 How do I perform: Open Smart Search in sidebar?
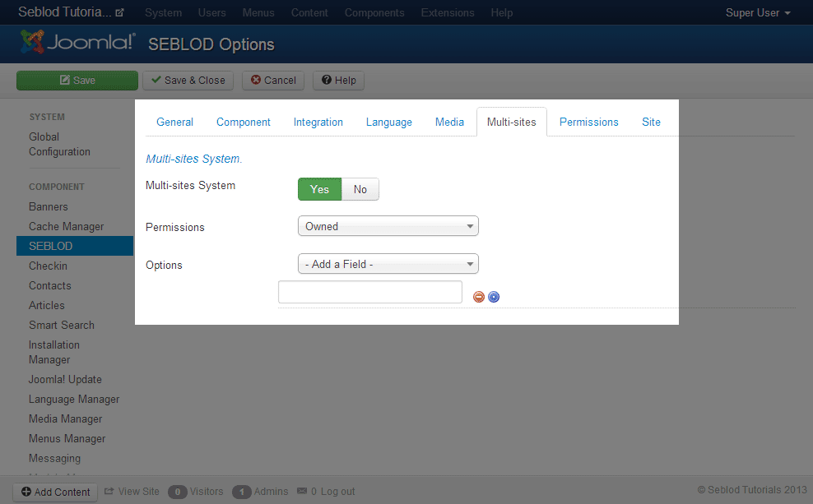62,325
